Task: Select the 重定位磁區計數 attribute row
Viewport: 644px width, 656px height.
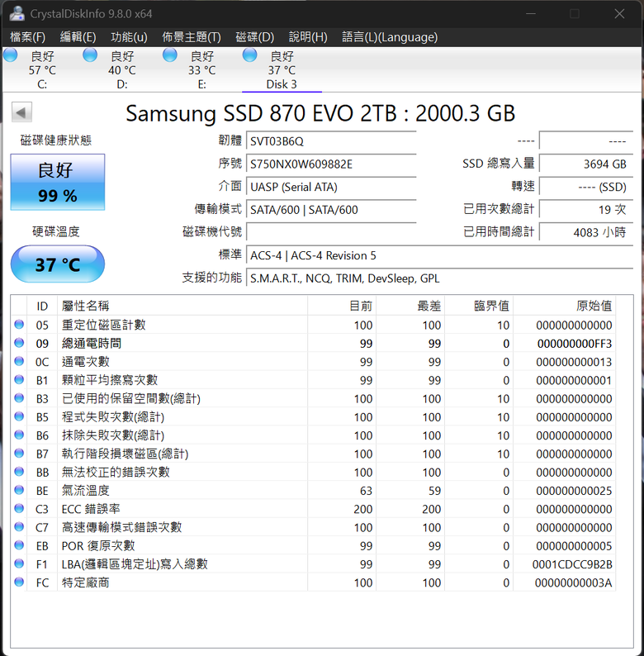Action: (313, 325)
